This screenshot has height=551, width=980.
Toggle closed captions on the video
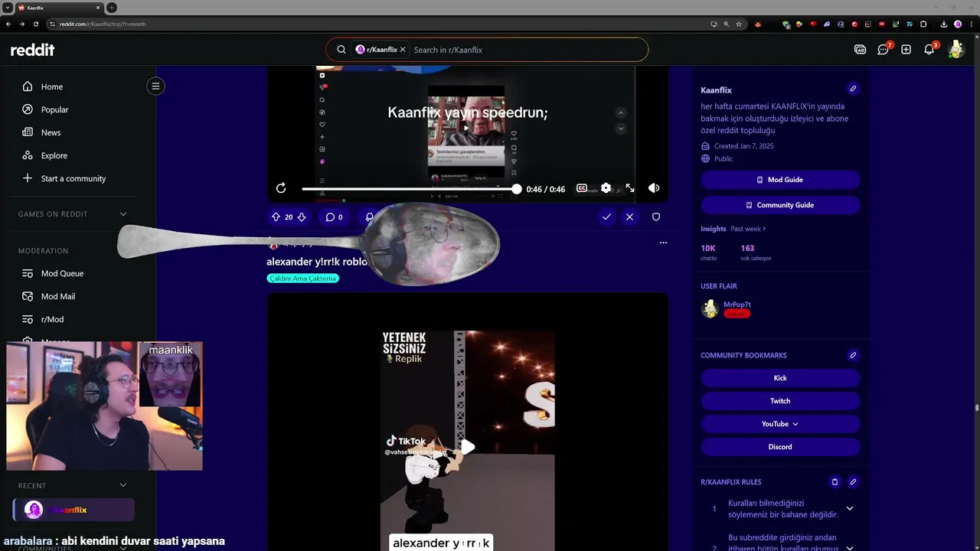point(582,188)
